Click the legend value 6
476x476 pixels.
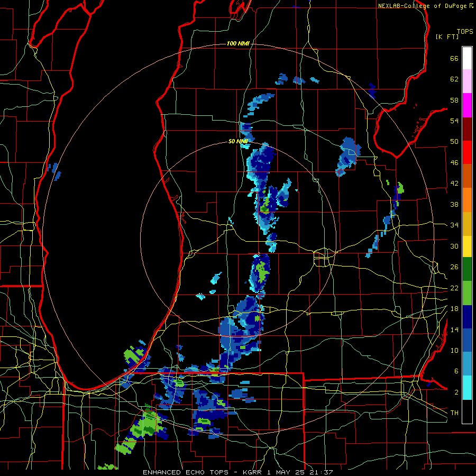tap(456, 371)
